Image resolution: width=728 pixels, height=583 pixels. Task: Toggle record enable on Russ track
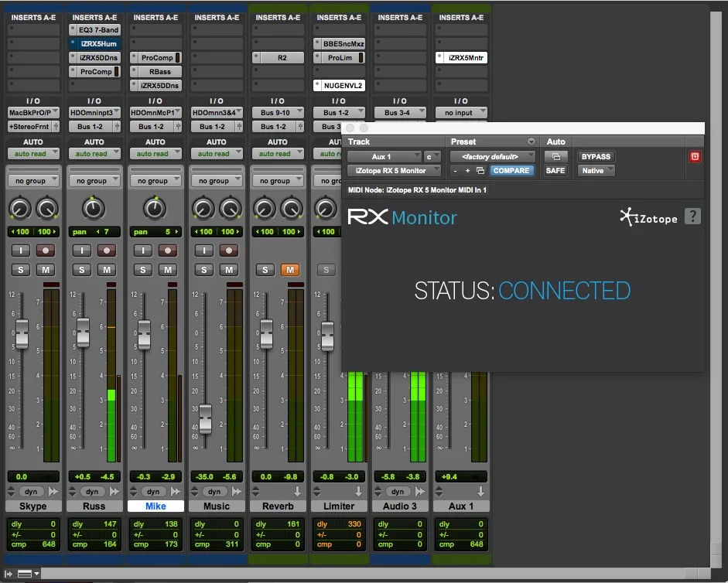coord(107,251)
